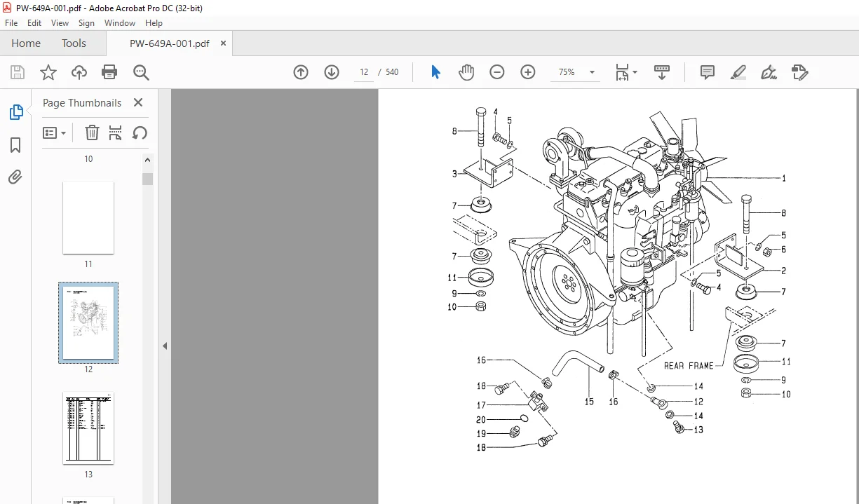Go to previous page arrow
The image size is (859, 504).
pos(301,72)
